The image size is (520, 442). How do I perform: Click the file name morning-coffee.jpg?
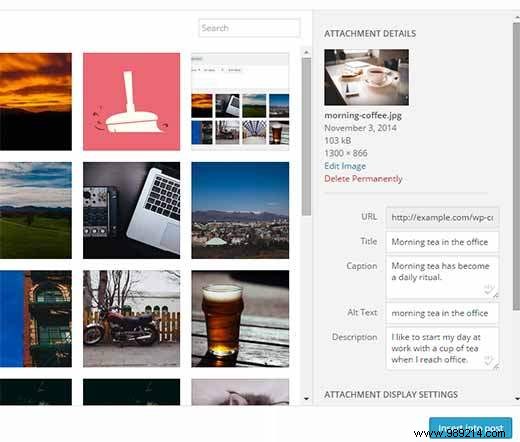363,115
